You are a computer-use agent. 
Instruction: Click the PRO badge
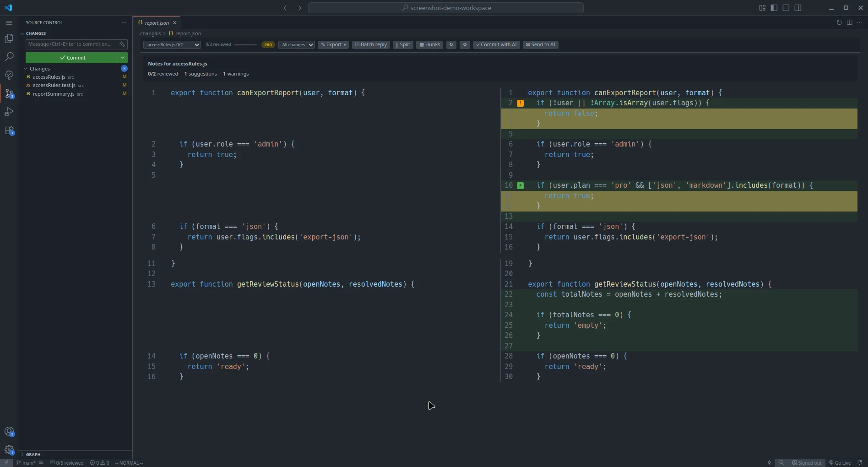pyautogui.click(x=268, y=45)
